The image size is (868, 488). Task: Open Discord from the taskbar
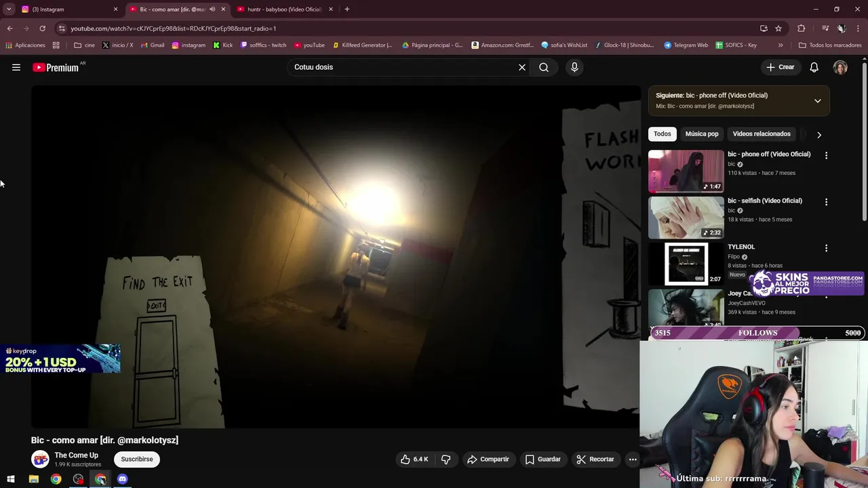122,479
